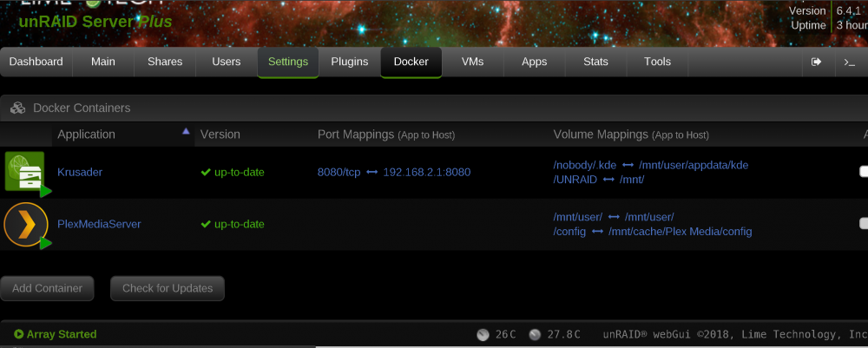
Task: Click the Port Mappings column header
Action: [386, 135]
